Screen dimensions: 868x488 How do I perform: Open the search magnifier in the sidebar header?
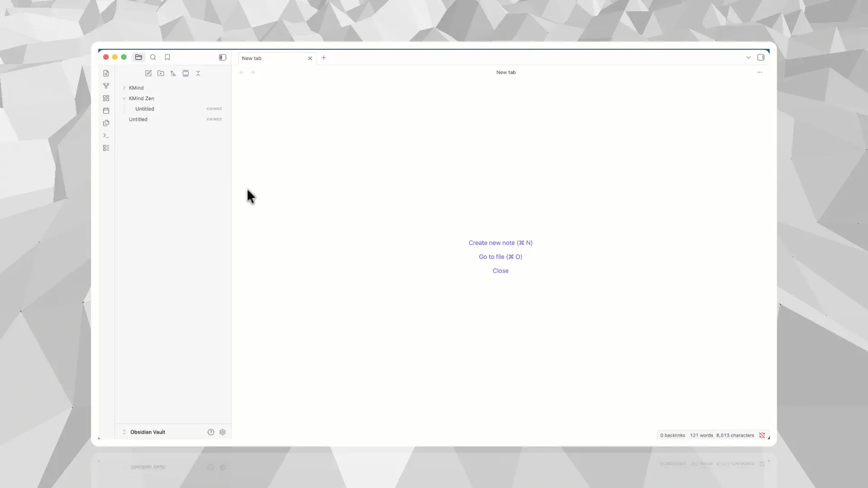[153, 57]
